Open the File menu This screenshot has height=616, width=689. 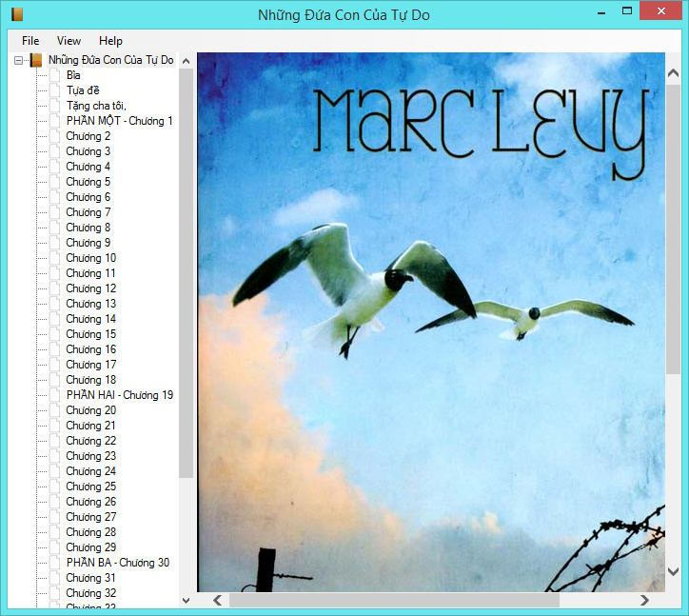coord(30,41)
